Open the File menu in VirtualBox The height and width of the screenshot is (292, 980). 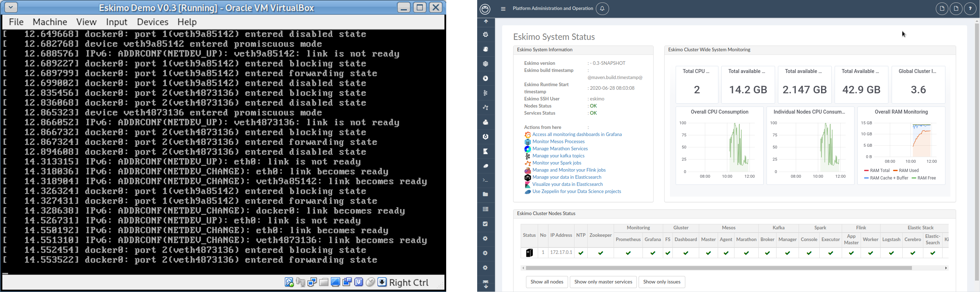pos(16,22)
